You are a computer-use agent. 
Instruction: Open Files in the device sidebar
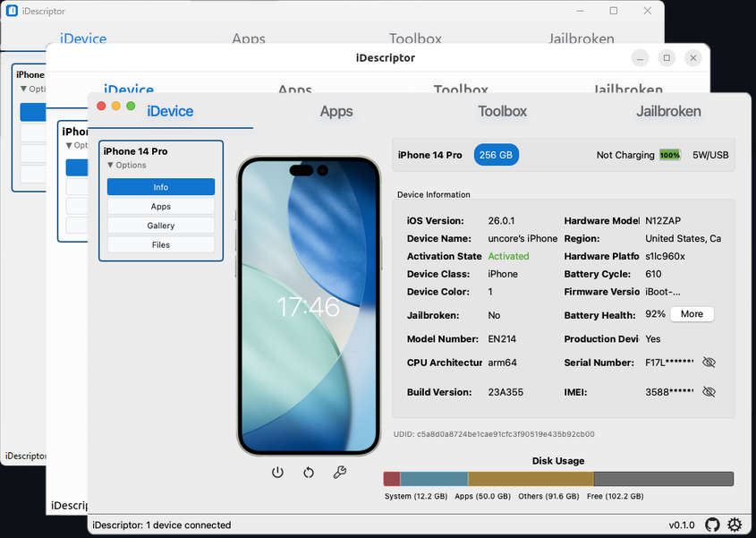click(x=160, y=244)
